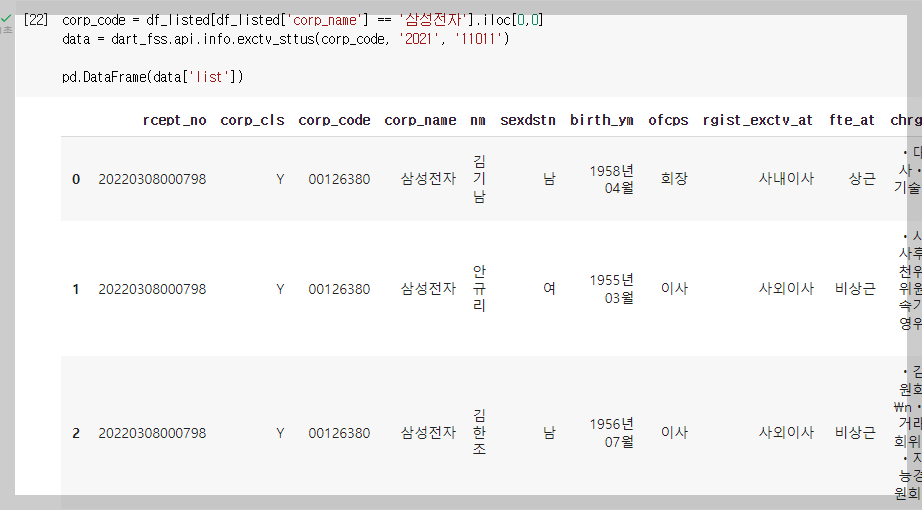Click row index 1 in the table
Viewport: 922px width, 510px height.
pos(76,289)
